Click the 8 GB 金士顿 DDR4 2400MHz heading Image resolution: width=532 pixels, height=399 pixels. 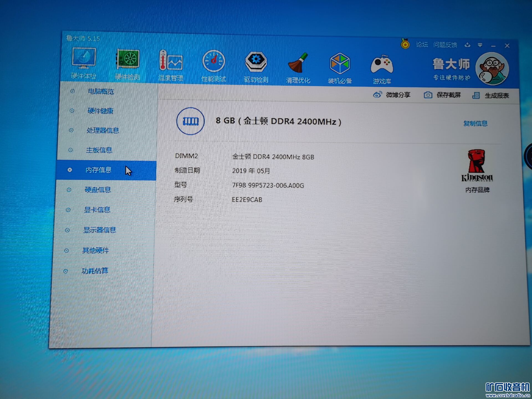(x=278, y=121)
